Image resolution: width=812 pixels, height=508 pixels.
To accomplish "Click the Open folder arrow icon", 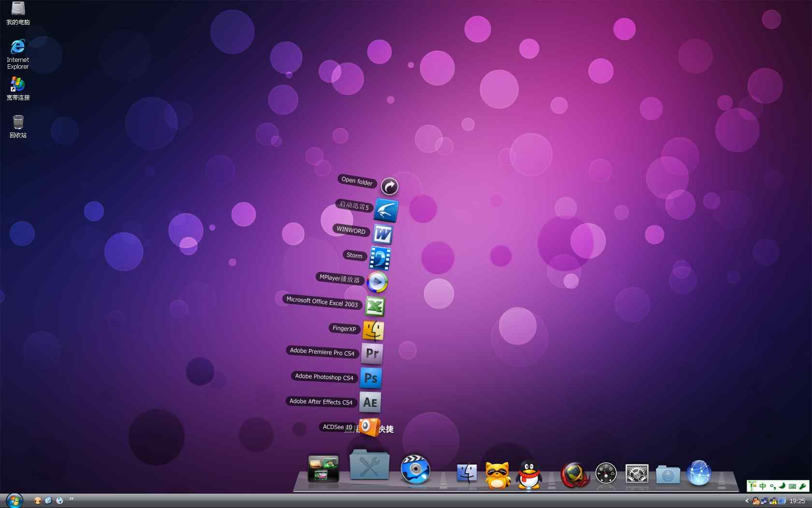I will coord(390,186).
